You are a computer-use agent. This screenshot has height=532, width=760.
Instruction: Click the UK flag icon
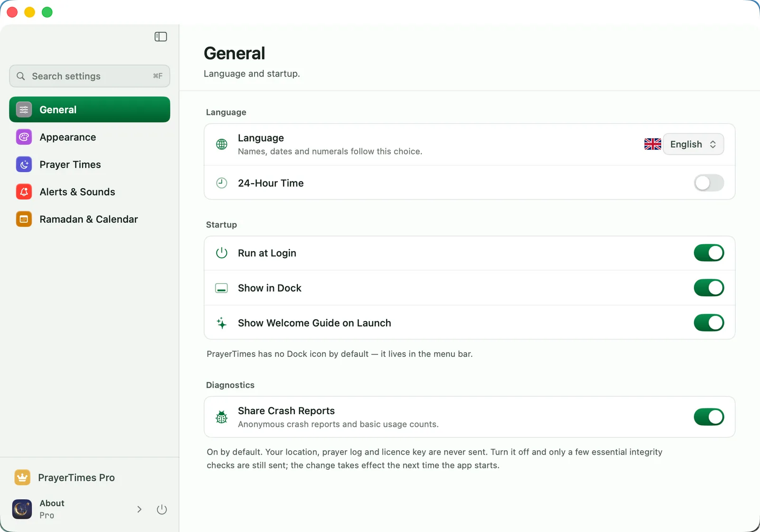point(653,144)
